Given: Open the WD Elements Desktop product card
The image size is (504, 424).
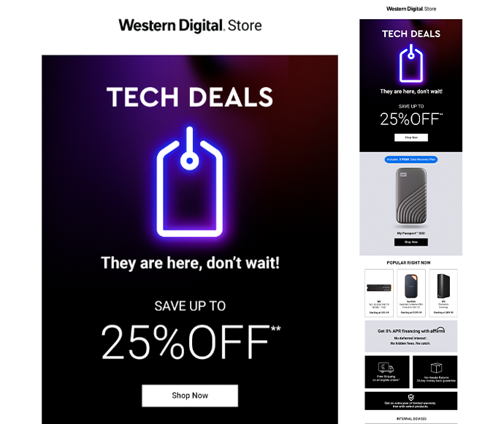Looking at the screenshot, I should point(443,292).
